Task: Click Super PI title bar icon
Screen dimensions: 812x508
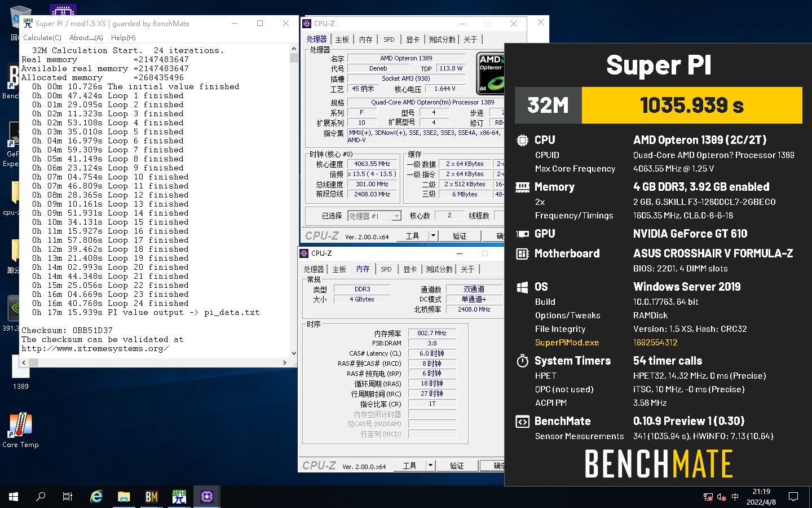Action: point(28,23)
